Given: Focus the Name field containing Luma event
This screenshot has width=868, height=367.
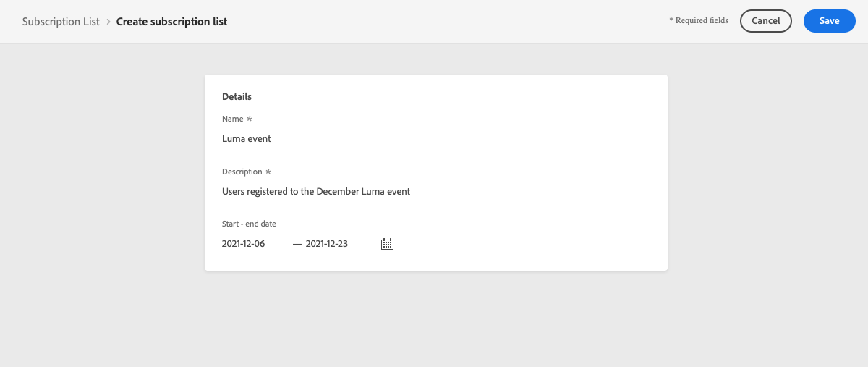Looking at the screenshot, I should (x=436, y=138).
